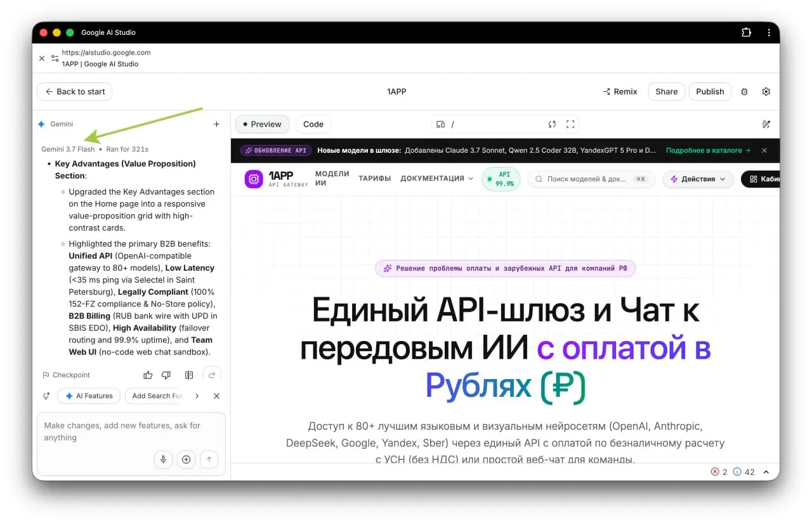Switch to the Preview tab
812x523 pixels.
click(262, 124)
